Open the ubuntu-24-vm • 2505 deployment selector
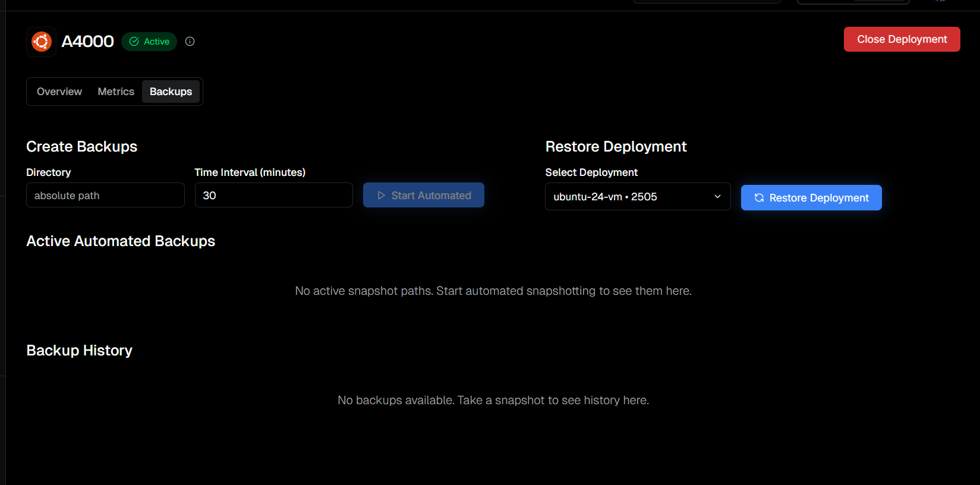The height and width of the screenshot is (485, 980). click(x=630, y=197)
